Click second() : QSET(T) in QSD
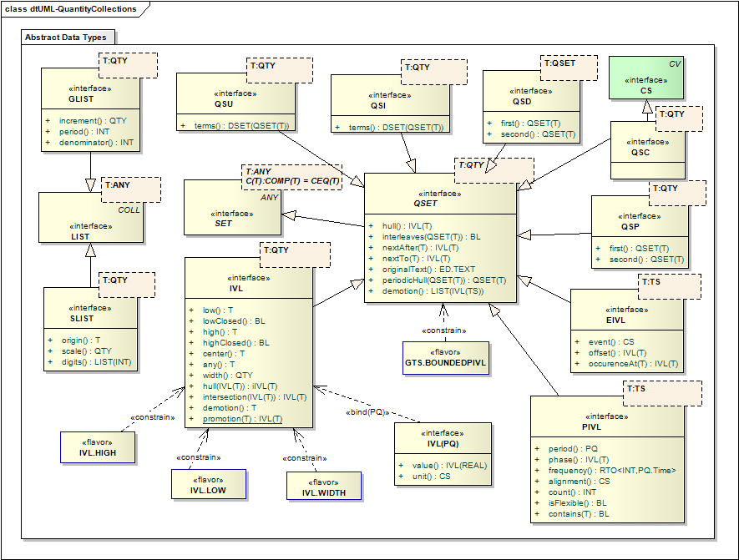This screenshot has width=739, height=560. 538,134
